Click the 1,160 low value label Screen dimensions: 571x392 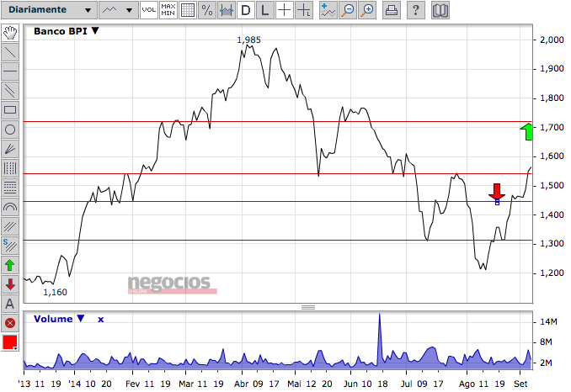tap(55, 292)
